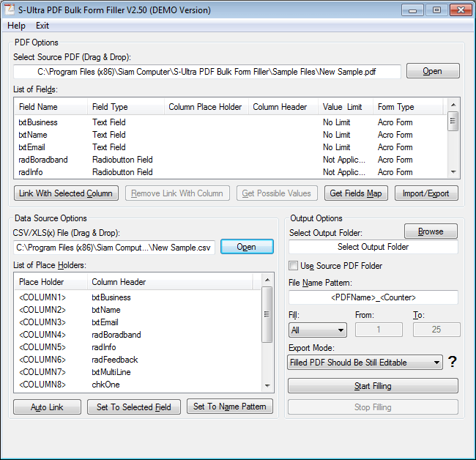The width and height of the screenshot is (476, 460).
Task: Click Browse for output folder
Action: [431, 231]
